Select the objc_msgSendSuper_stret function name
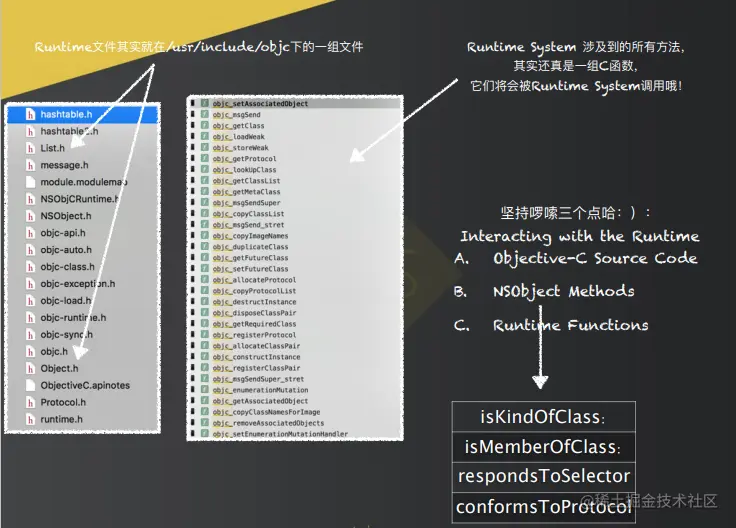The height and width of the screenshot is (528, 736). pos(258,379)
